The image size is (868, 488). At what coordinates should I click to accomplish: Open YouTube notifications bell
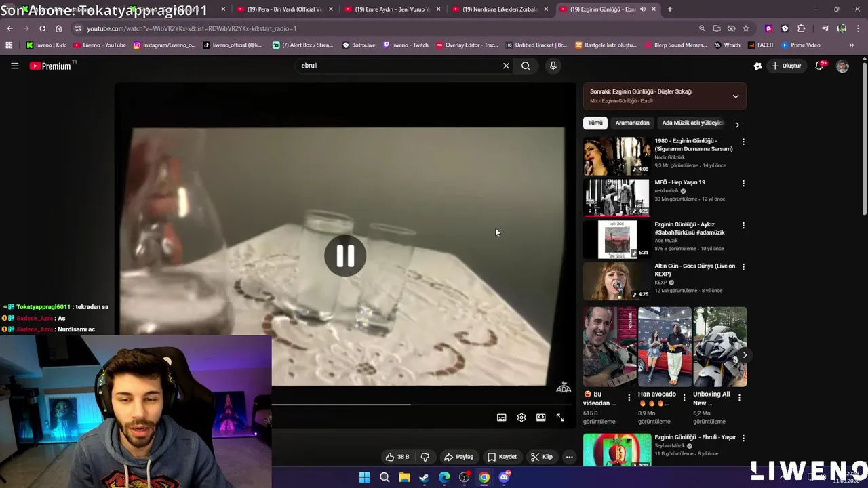pyautogui.click(x=820, y=66)
